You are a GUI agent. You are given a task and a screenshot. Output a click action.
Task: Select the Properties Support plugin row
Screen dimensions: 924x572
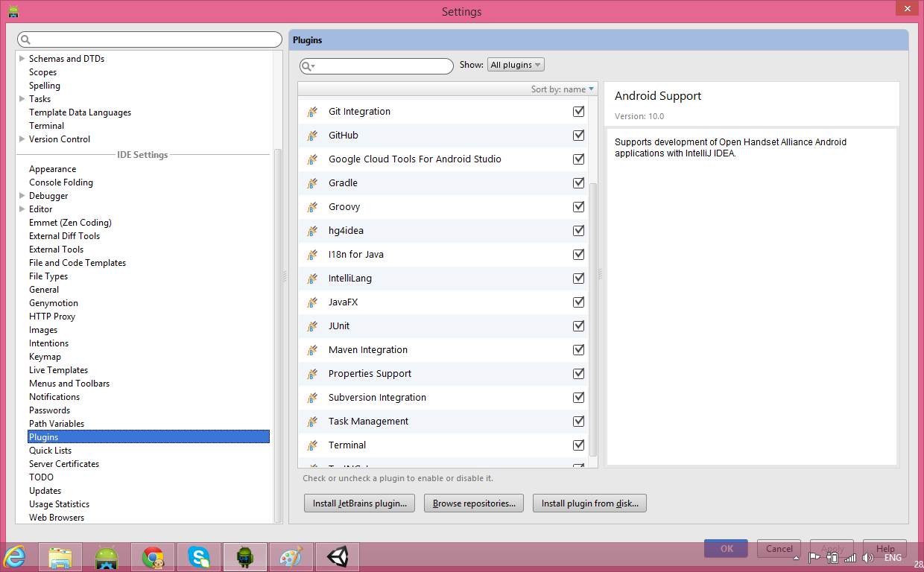point(443,374)
